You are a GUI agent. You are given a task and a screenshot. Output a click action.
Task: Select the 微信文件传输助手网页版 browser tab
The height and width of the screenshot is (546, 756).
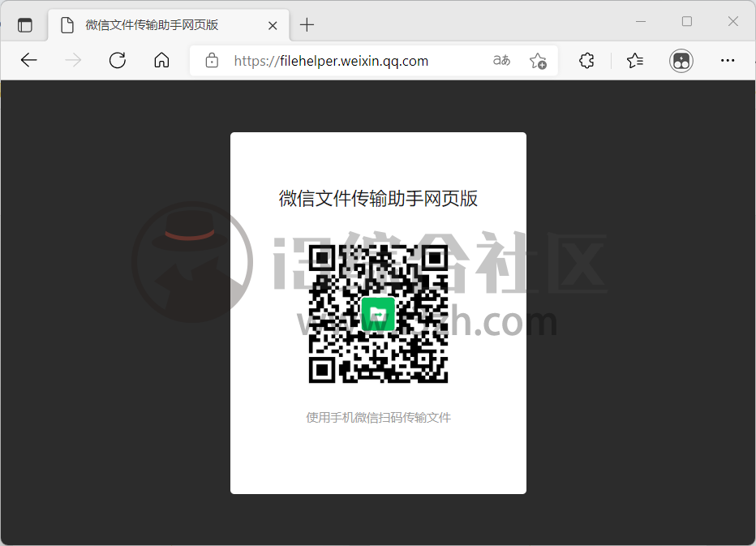169,24
